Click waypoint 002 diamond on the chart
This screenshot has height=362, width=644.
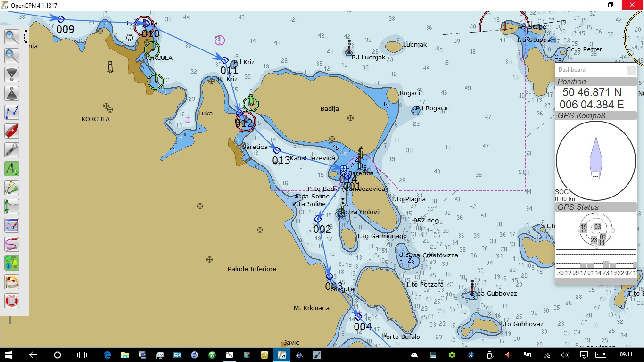point(318,219)
